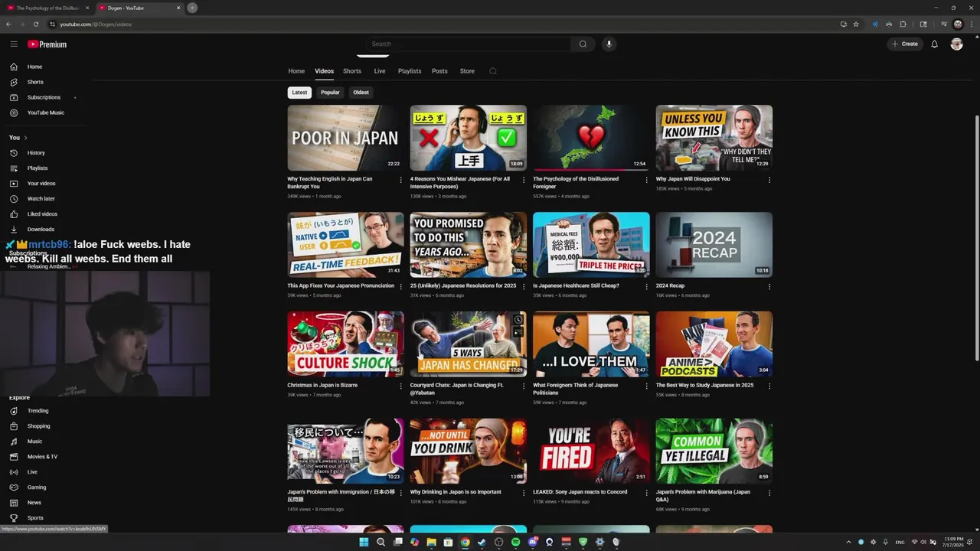
Task: Expand the You section chevron
Action: 26,138
